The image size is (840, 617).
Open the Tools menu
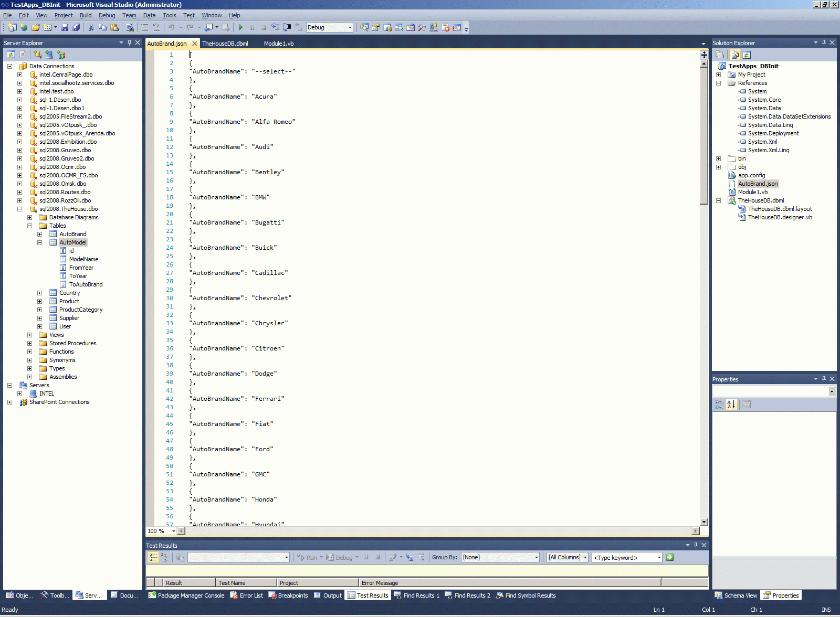coord(169,15)
